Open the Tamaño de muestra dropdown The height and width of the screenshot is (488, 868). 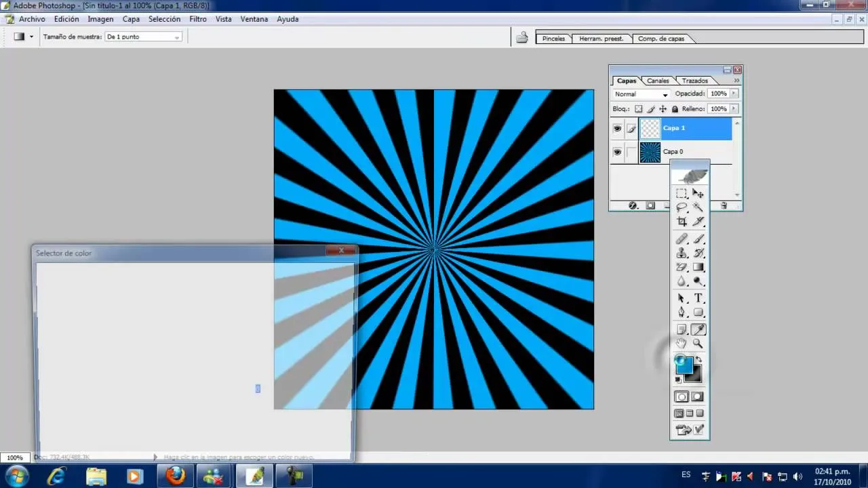(143, 37)
